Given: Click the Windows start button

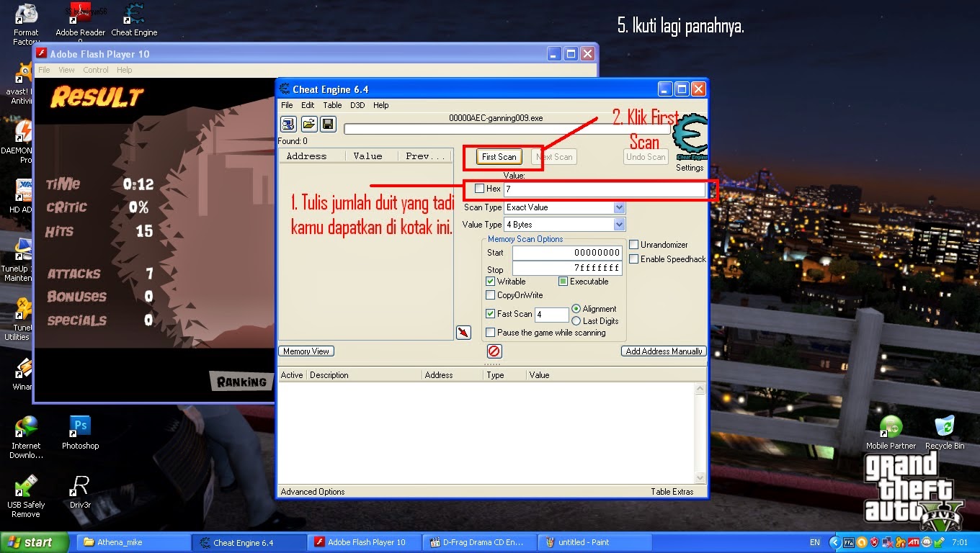Looking at the screenshot, I should tap(35, 542).
